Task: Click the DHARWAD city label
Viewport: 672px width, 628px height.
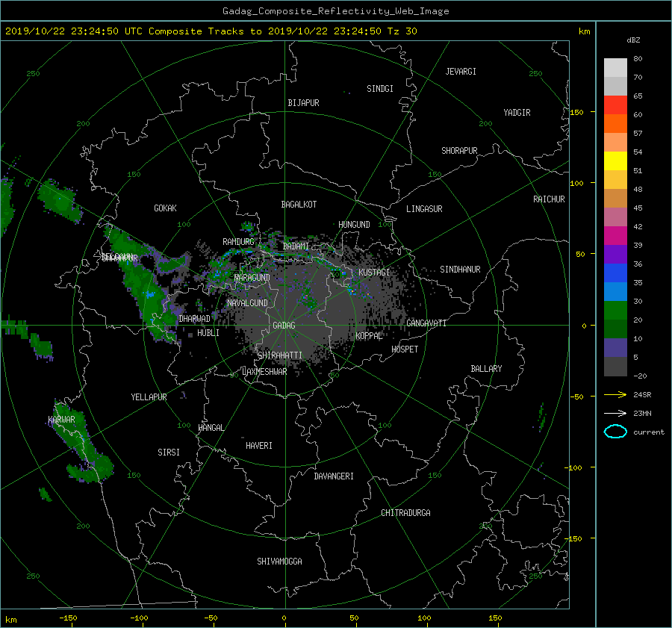Action: pos(195,319)
